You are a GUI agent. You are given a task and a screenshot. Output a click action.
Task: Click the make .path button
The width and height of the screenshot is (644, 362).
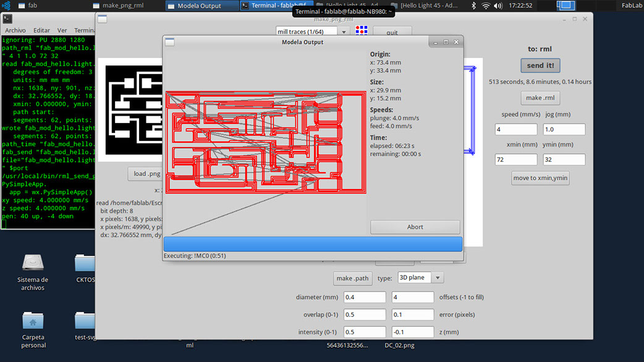point(352,278)
